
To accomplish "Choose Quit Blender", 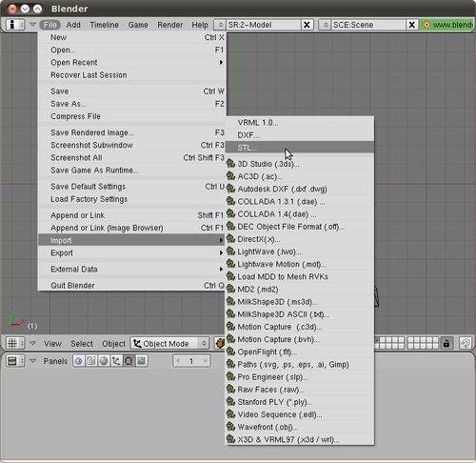I will [x=131, y=285].
